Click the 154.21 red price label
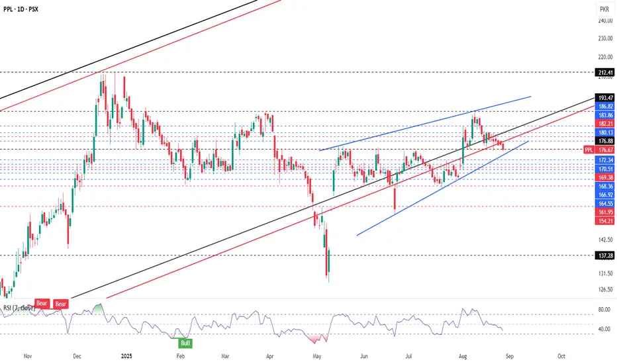This screenshot has width=617, height=364. pos(605,221)
